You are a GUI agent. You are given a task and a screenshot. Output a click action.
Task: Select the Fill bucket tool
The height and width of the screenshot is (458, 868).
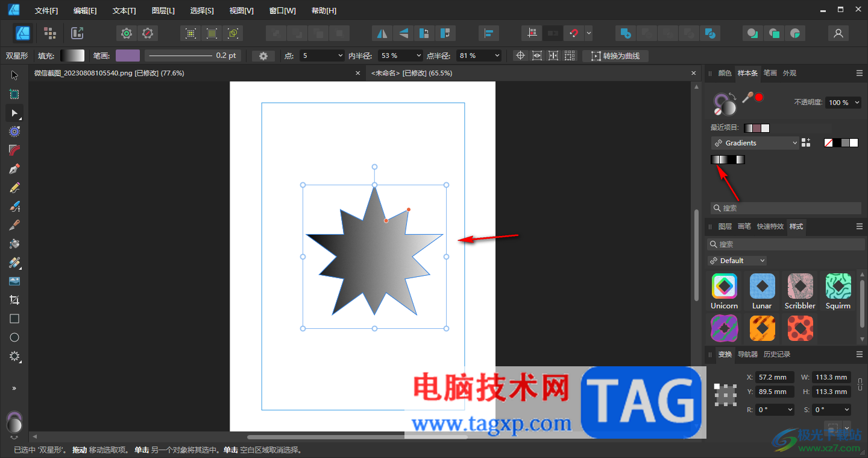click(14, 244)
